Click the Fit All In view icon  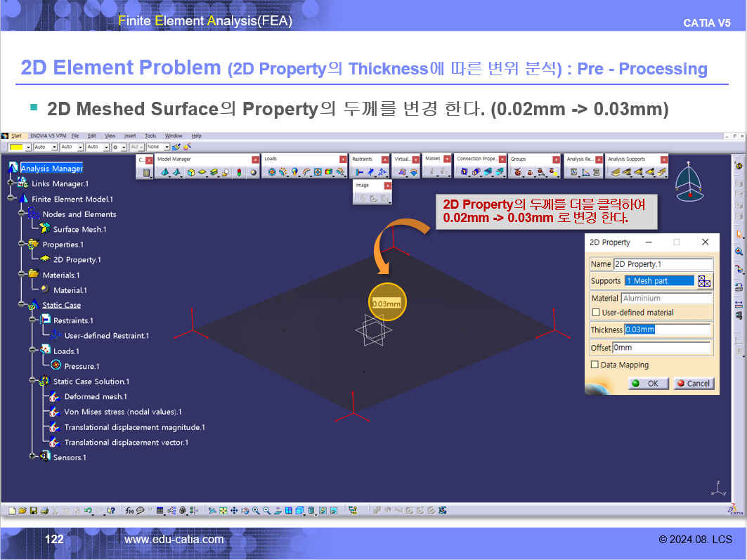tap(223, 511)
